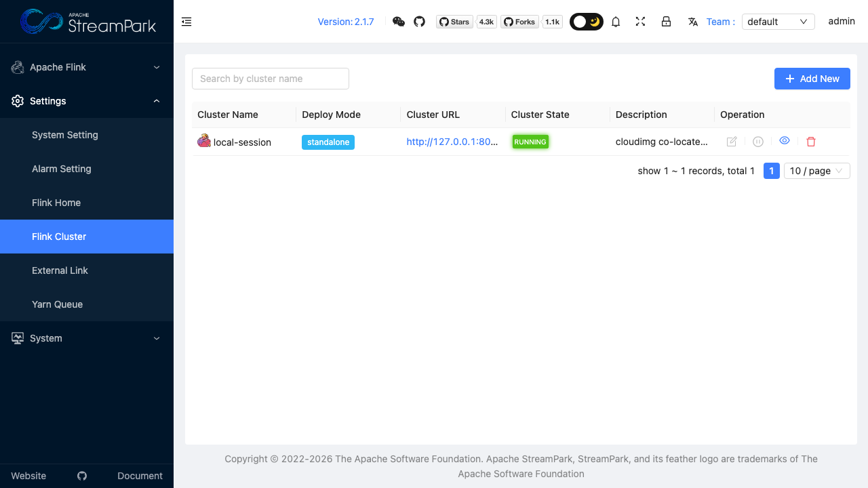Click the cloudimg co-locate description cell
The width and height of the screenshot is (868, 488).
(662, 142)
